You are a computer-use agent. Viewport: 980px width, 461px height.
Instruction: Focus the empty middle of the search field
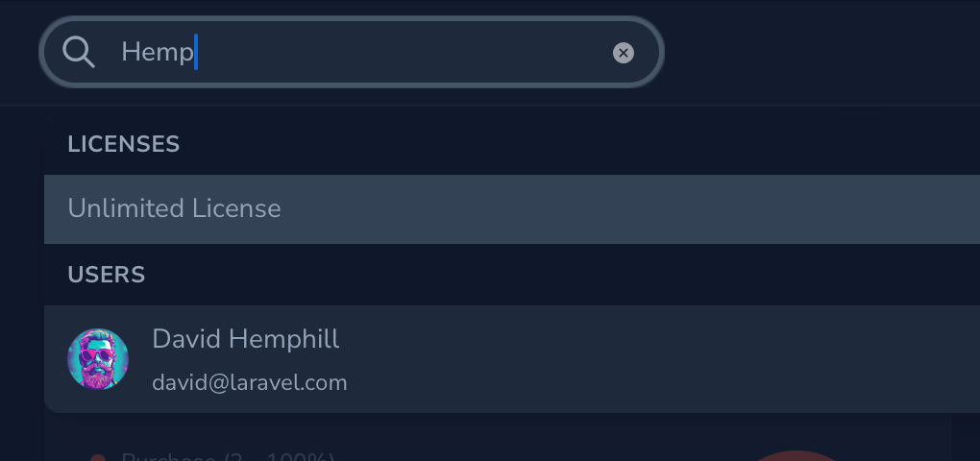(404, 52)
